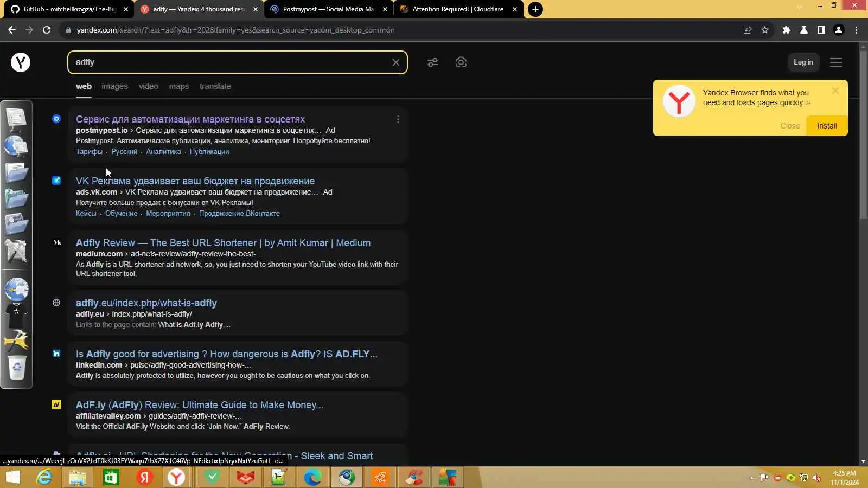Open the Chrome profile avatar menu
Viewport: 868px width, 488px height.
point(839,30)
